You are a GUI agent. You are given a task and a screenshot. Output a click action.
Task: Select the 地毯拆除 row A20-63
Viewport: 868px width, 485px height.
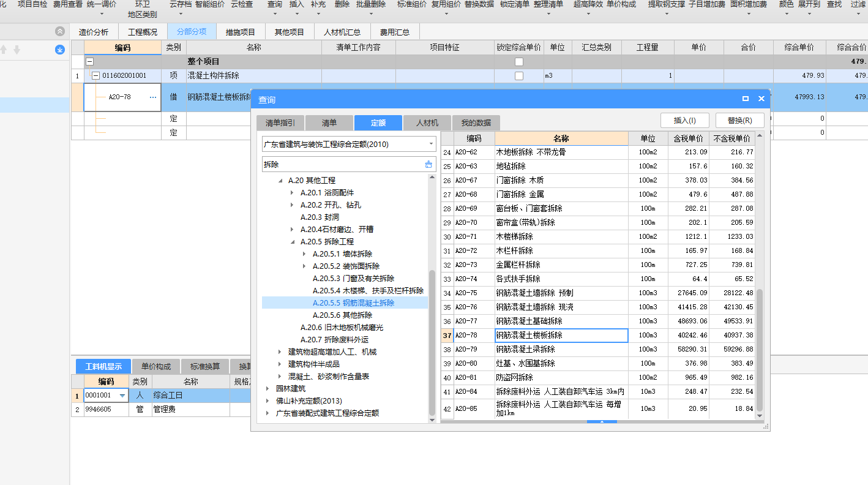598,167
